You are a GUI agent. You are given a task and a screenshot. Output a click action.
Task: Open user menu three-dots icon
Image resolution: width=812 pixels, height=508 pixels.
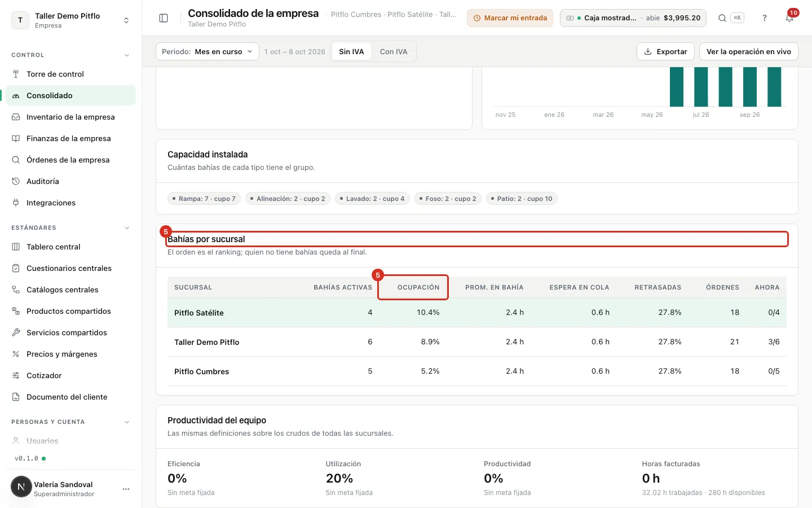click(126, 489)
